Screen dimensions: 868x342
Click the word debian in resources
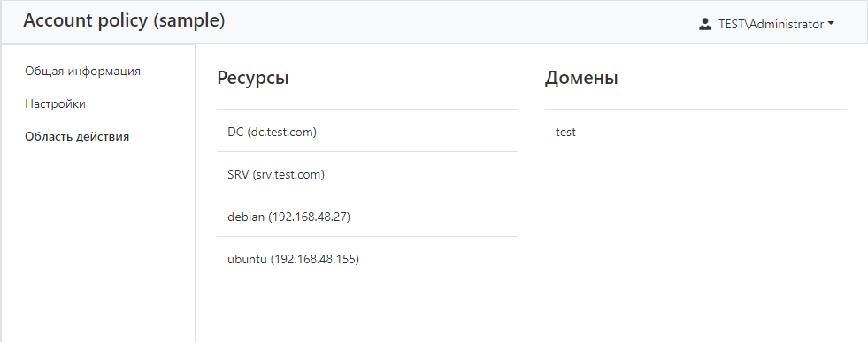[246, 217]
